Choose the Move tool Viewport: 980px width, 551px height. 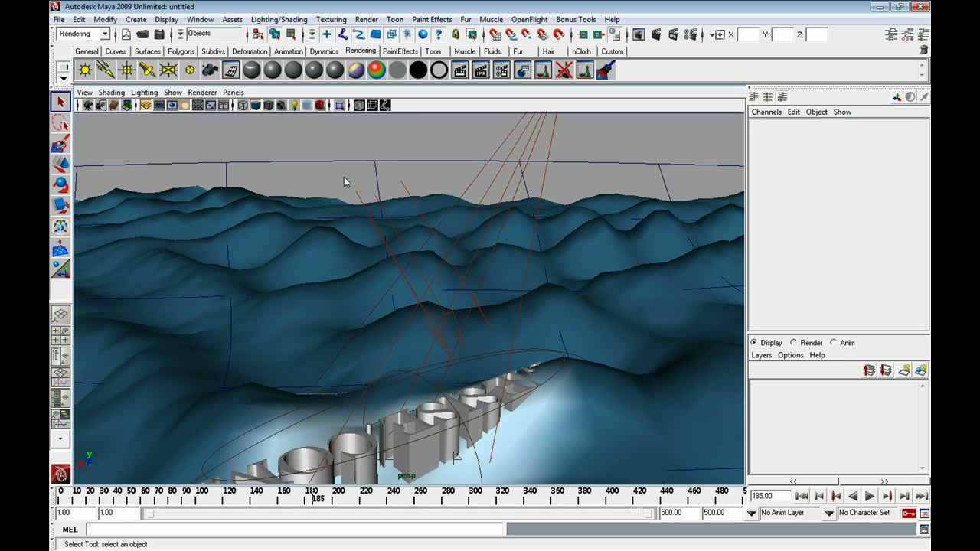[60, 165]
